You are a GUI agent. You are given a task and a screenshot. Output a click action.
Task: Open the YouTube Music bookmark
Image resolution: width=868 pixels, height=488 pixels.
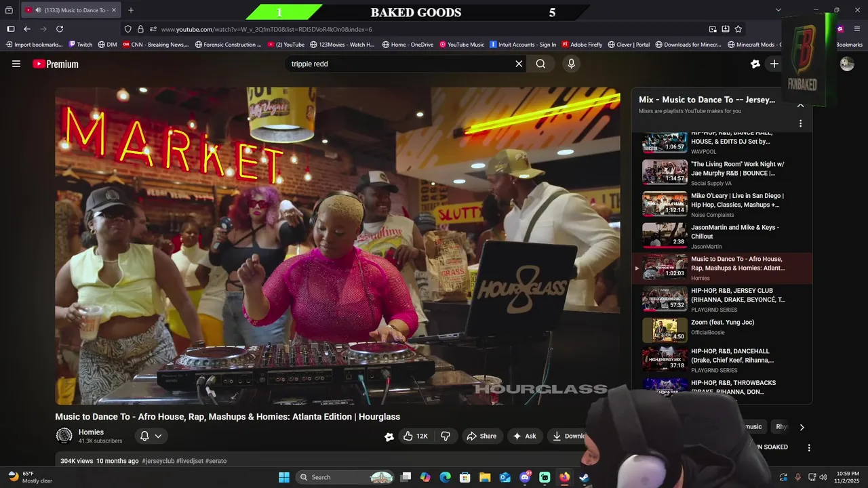461,45
